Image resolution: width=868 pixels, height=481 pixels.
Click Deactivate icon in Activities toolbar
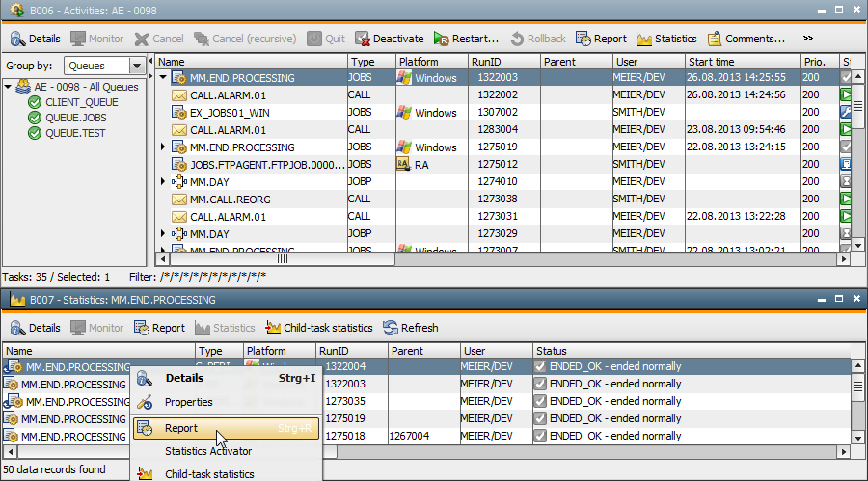point(363,39)
